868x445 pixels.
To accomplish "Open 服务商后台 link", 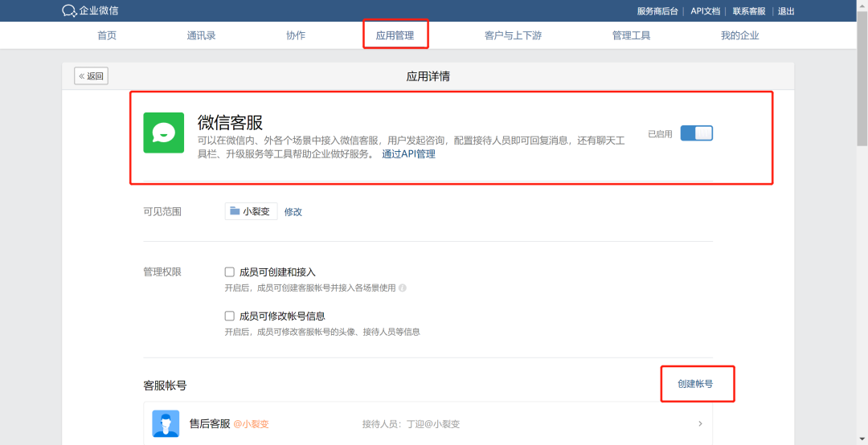I will [x=657, y=11].
